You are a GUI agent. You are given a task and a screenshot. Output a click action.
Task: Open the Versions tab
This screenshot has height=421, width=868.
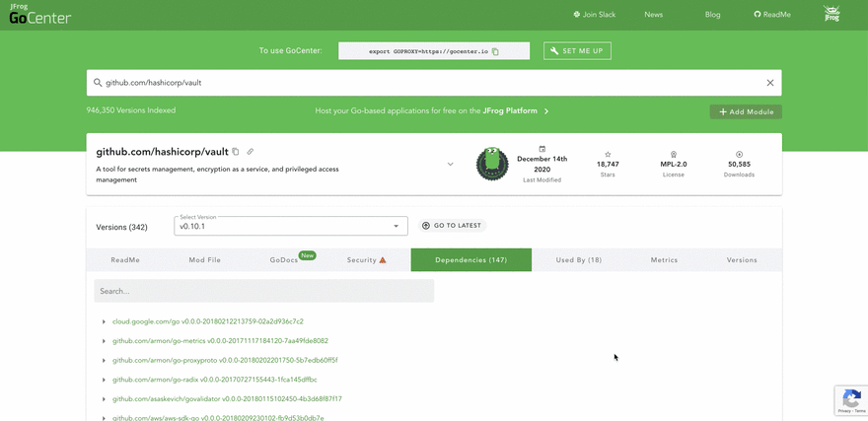742,260
